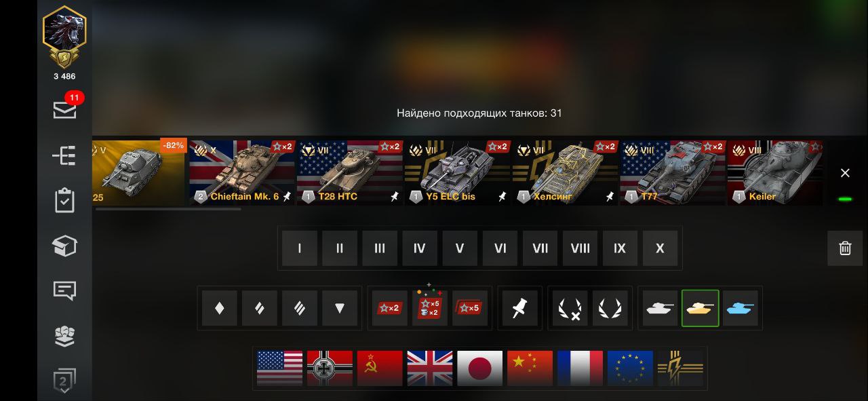Open the chat messages icon

tap(64, 291)
